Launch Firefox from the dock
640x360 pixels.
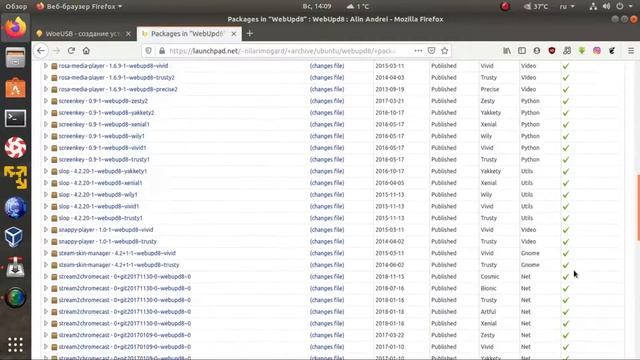coord(16,28)
